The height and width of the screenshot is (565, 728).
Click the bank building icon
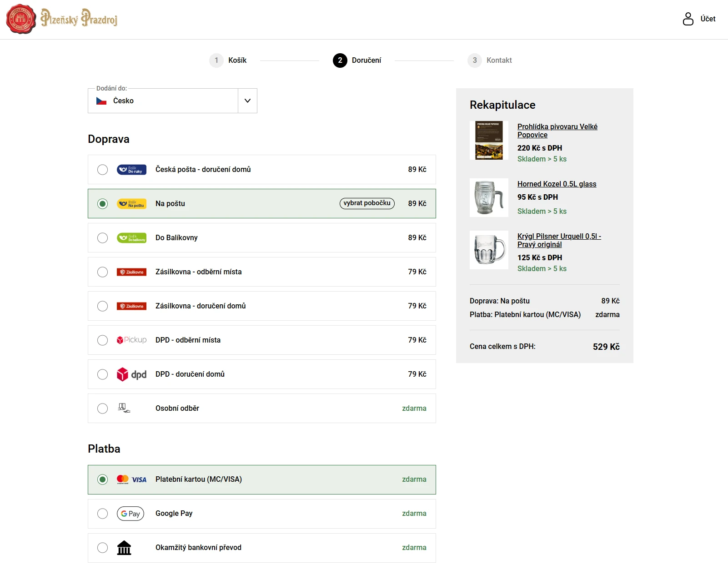tap(124, 548)
